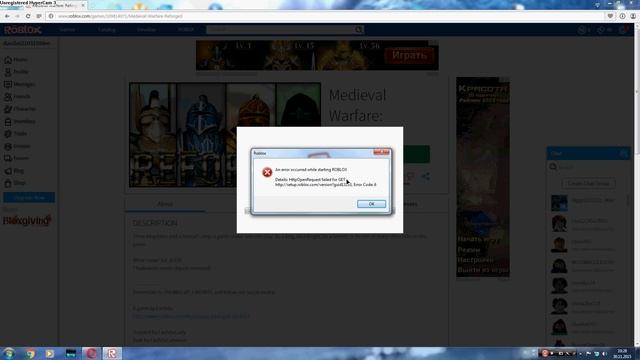The height and width of the screenshot is (360, 640).
Task: Click the chat search field
Action: pos(588,167)
